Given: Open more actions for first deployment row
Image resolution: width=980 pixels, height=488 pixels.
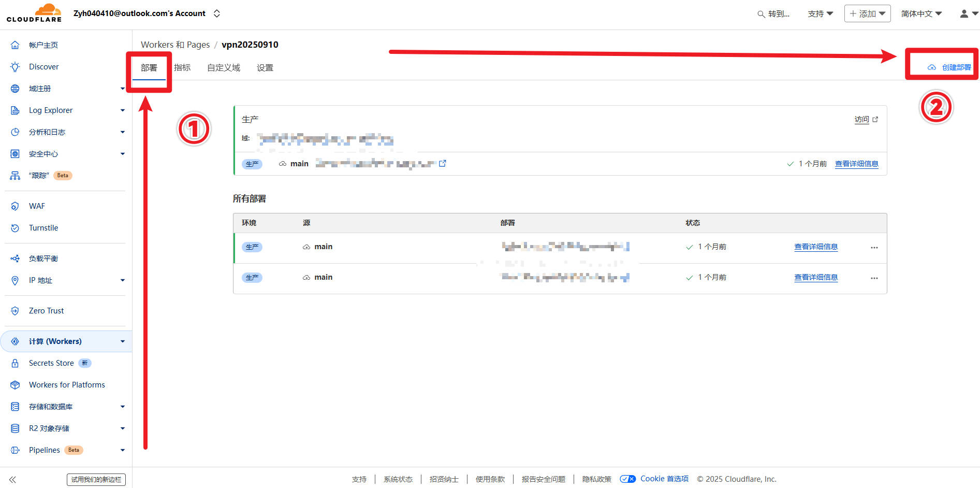Looking at the screenshot, I should (x=874, y=247).
